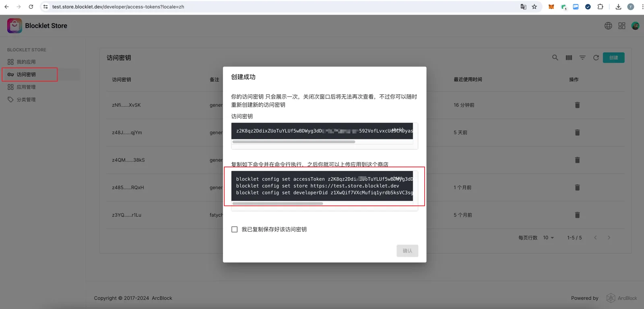Screen dimensions: 644x309
Task: Click the 16 分钟前 cell
Action: coord(464,105)
